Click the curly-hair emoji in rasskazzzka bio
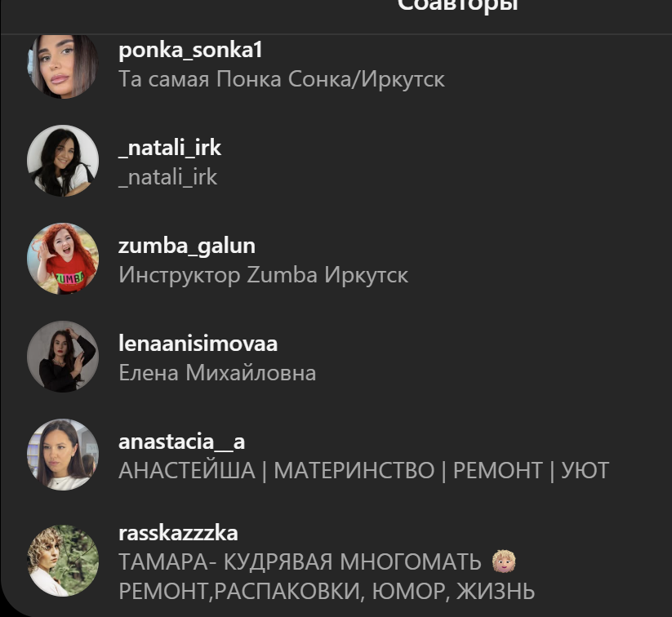 (x=504, y=562)
